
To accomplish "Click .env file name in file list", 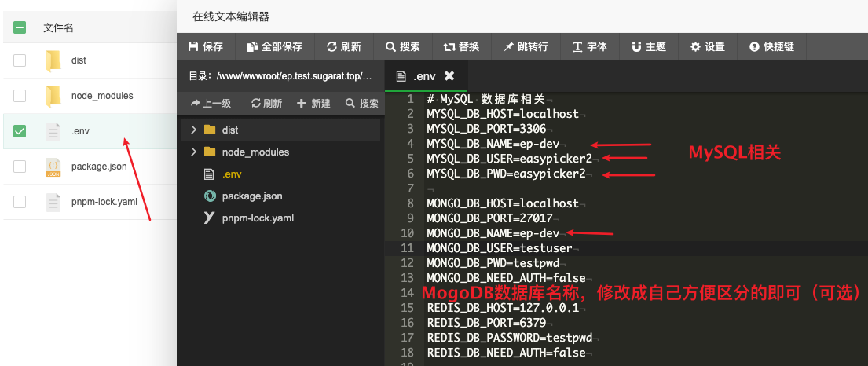I will (x=80, y=131).
